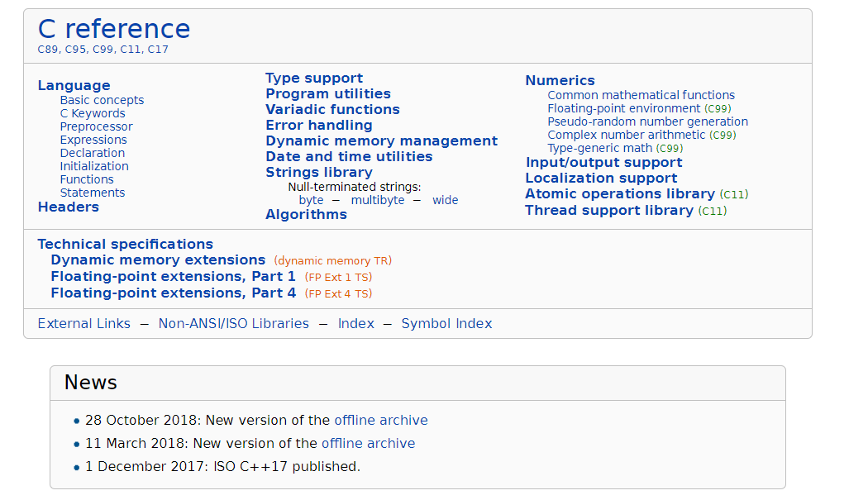Go to Thread support library
The height and width of the screenshot is (500, 868).
click(x=609, y=211)
